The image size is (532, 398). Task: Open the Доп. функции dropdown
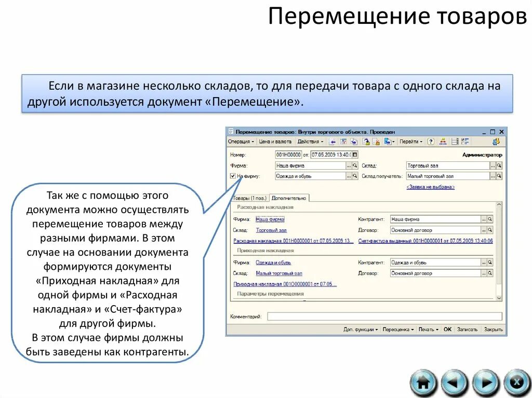(x=361, y=330)
